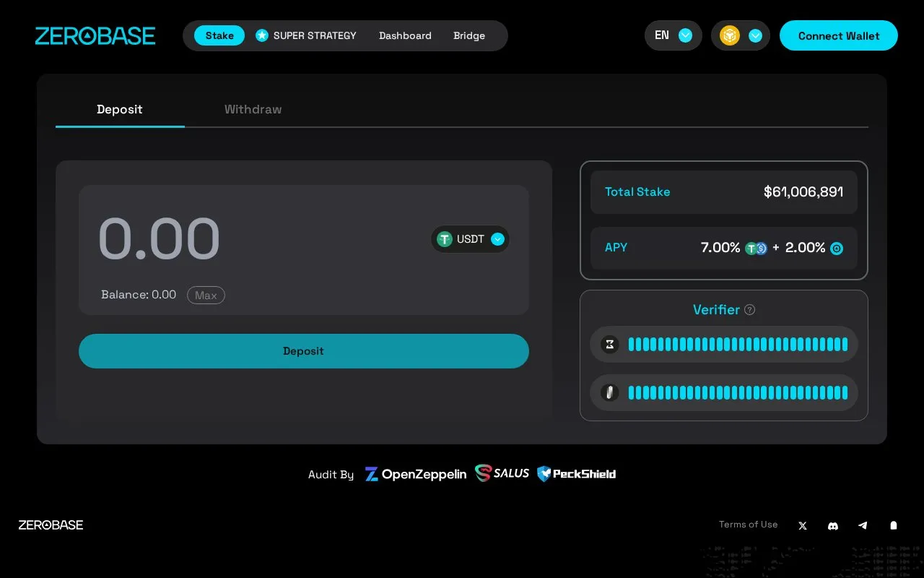The width and height of the screenshot is (924, 578).
Task: Open the Bridge nav item
Action: pos(469,35)
